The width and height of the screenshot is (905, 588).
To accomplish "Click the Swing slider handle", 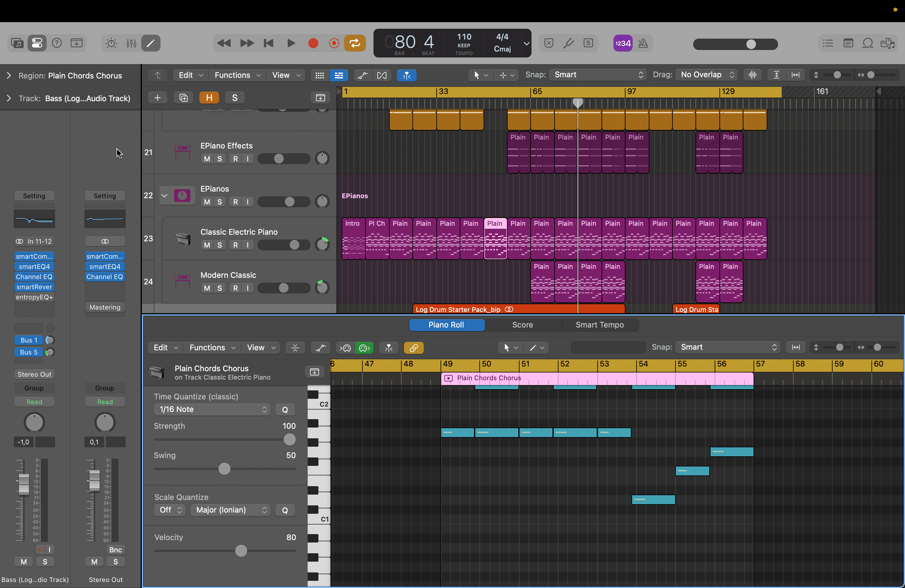I will coord(224,469).
